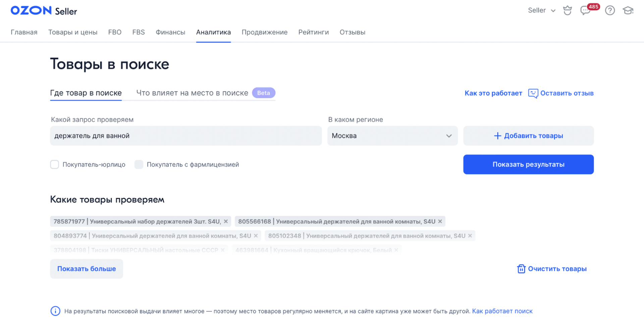Open the Как работает поиск link
The height and width of the screenshot is (322, 644).
[x=502, y=311]
